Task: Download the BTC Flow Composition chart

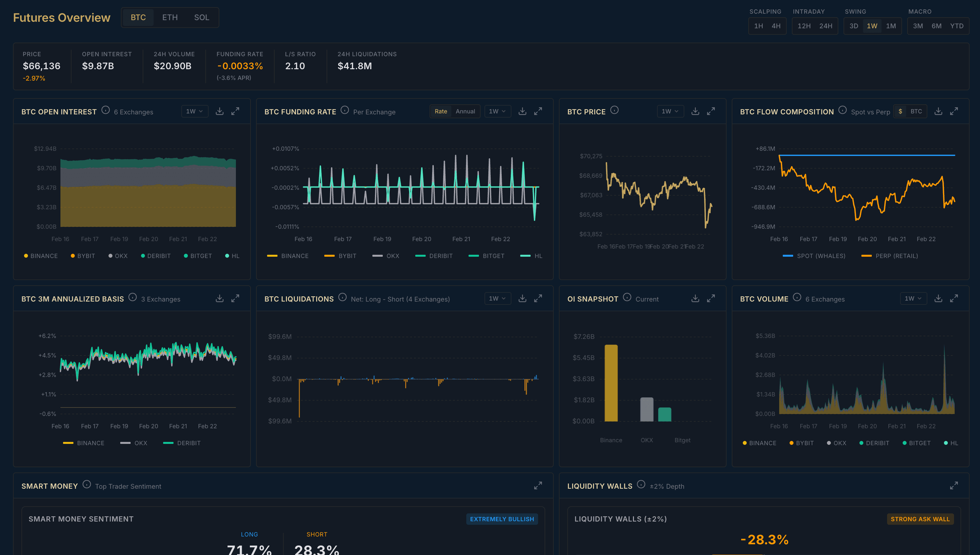Action: click(938, 111)
